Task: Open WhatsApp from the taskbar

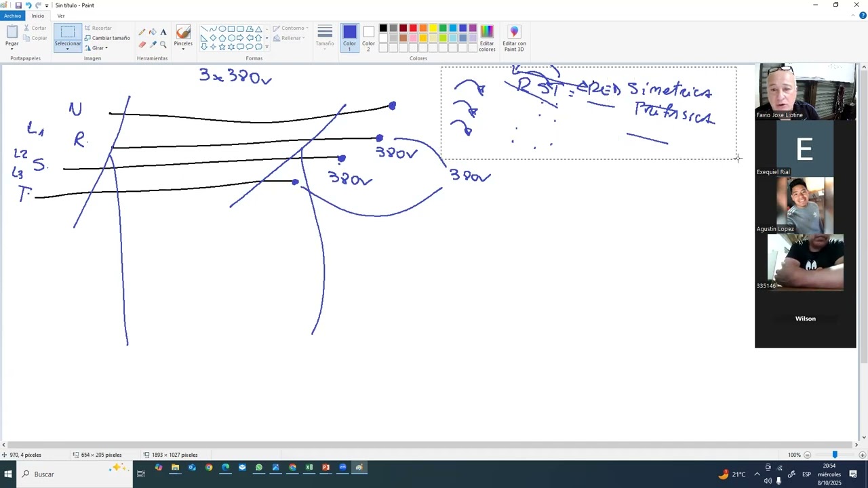Action: coord(259,467)
